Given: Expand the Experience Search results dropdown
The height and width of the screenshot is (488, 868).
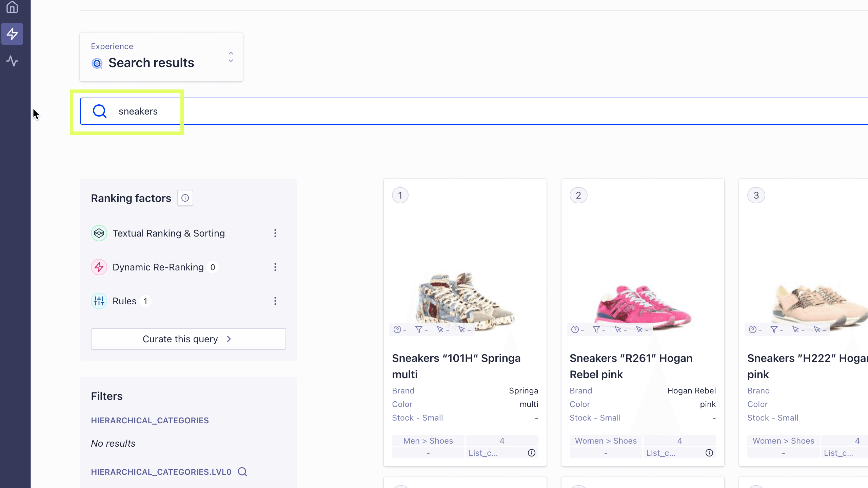Looking at the screenshot, I should tap(161, 57).
